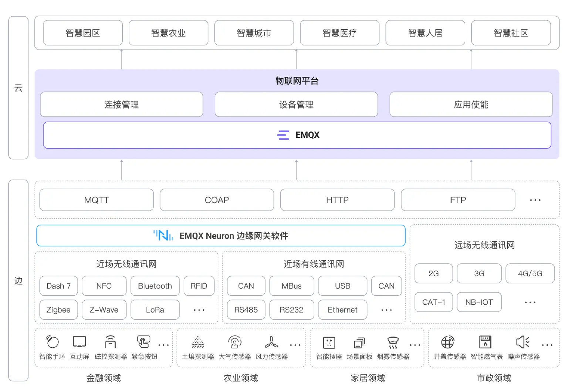Select the emergency button icon (紧急按钮)
This screenshot has width=568, height=392.
(x=143, y=342)
